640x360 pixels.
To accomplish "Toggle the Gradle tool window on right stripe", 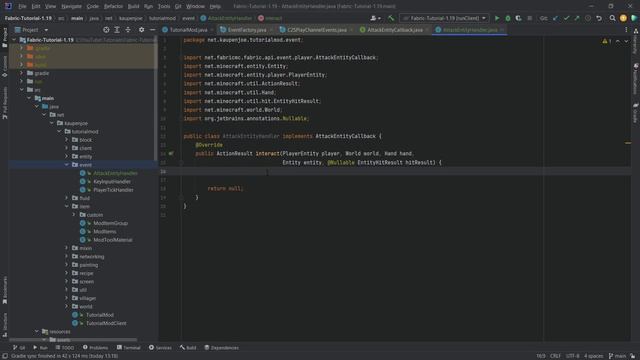I will coord(636,113).
